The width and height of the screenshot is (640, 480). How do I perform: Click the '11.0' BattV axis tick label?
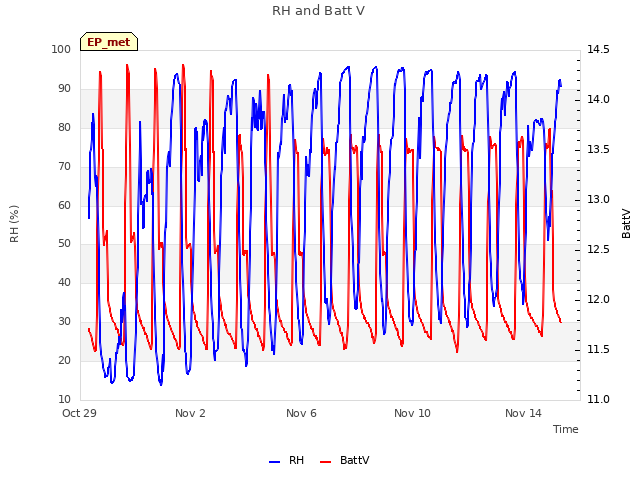coord(598,400)
